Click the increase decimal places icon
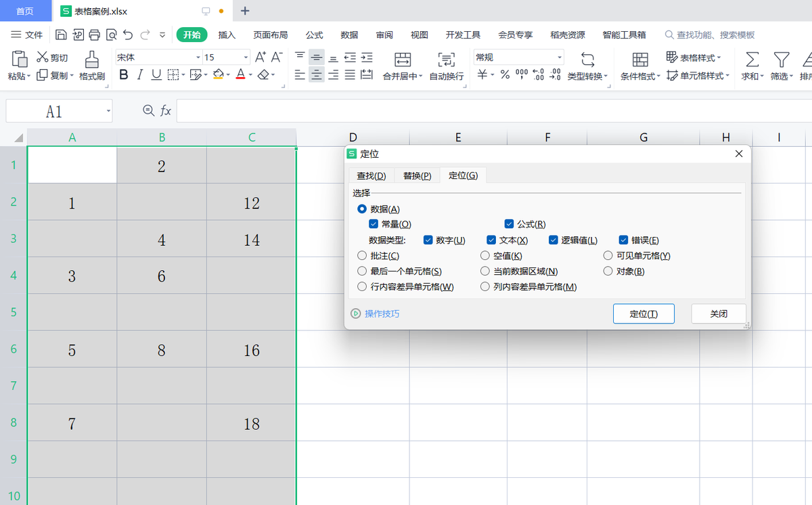812x505 pixels. [x=538, y=75]
